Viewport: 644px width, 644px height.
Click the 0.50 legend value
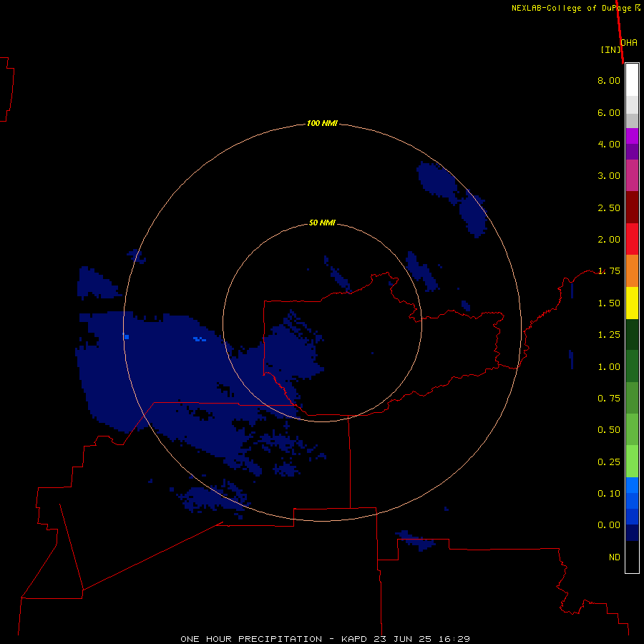pyautogui.click(x=609, y=430)
